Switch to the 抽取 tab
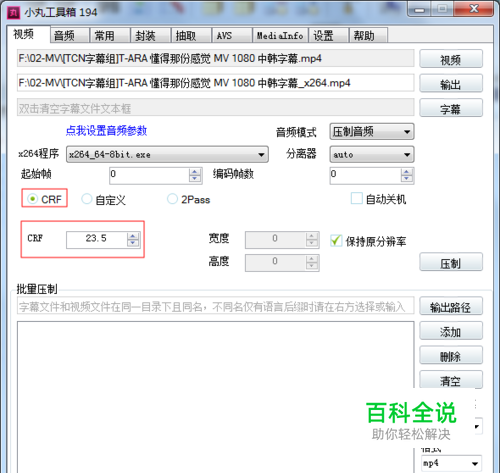This screenshot has height=473, width=500. [191, 35]
